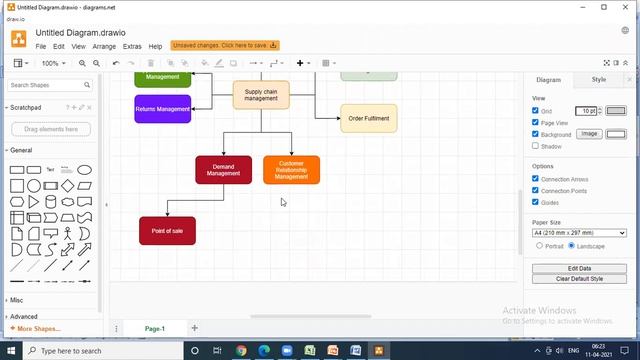Open the 100% zoom level dropdown
Screen dimensions: 640x360
pos(53,63)
